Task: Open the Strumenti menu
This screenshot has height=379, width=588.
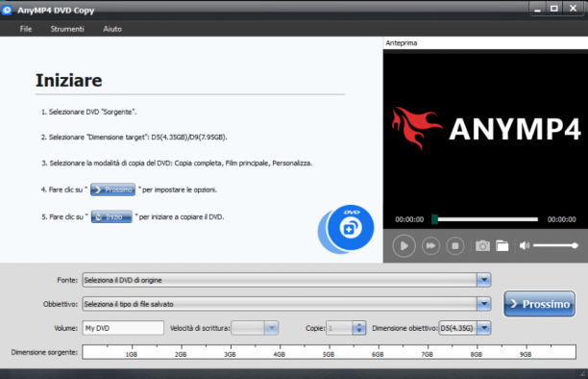Action: (67, 29)
